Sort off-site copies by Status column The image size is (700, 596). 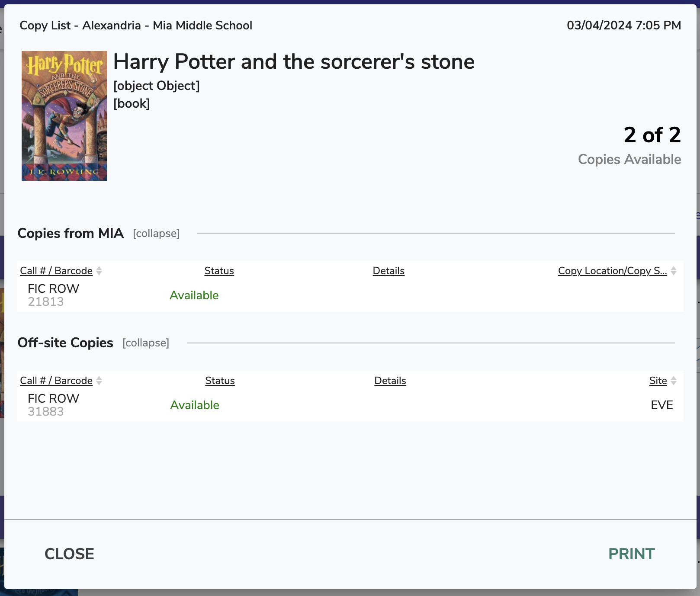click(x=220, y=381)
